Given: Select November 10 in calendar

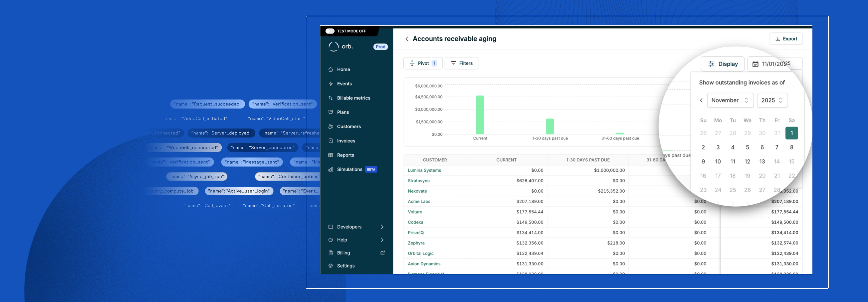Looking at the screenshot, I should (718, 162).
